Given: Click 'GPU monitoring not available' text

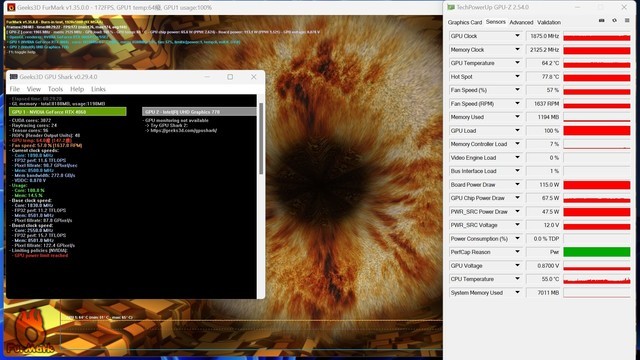Looking at the screenshot, I should click(x=177, y=120).
